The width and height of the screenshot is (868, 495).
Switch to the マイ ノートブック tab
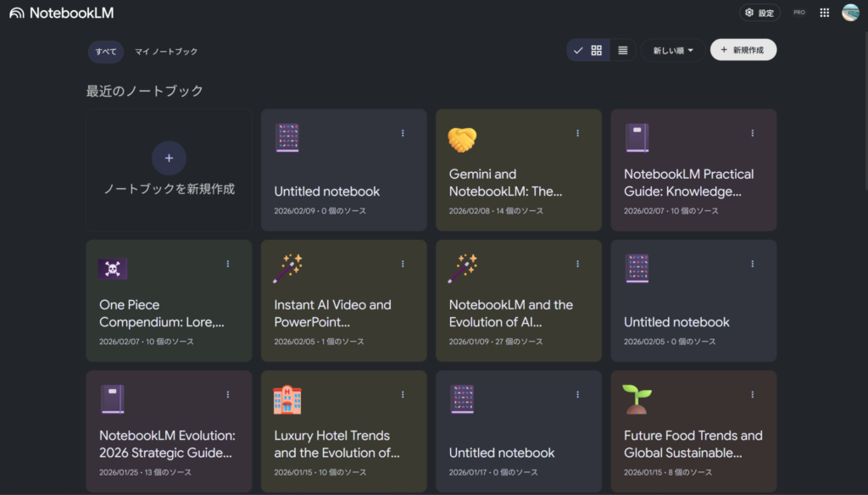point(166,52)
